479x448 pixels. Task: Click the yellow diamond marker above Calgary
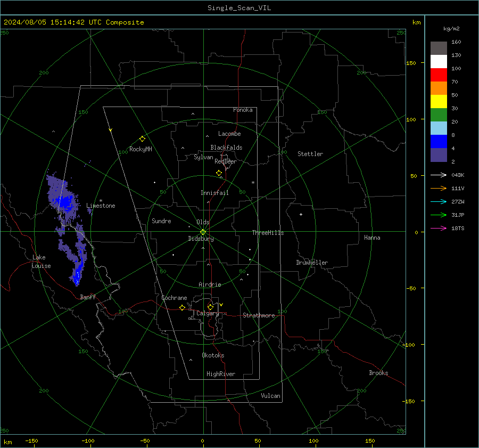click(210, 307)
